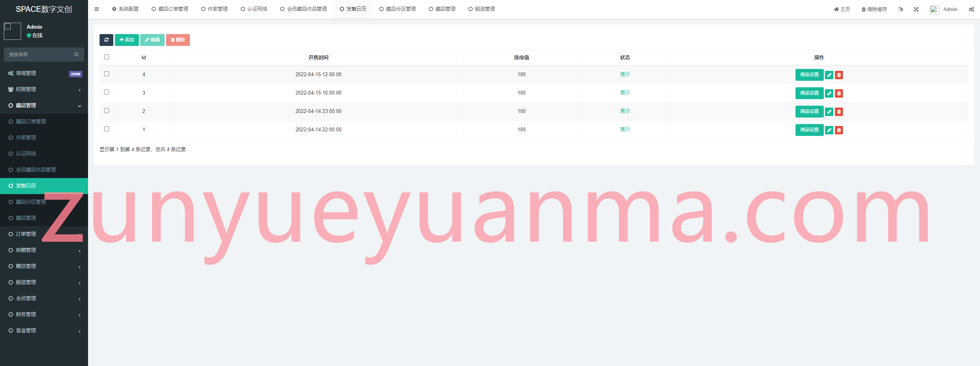Viewport: 980px width, 366px height.
Task: Expand 权限管理 sidebar menu
Action: [x=44, y=90]
